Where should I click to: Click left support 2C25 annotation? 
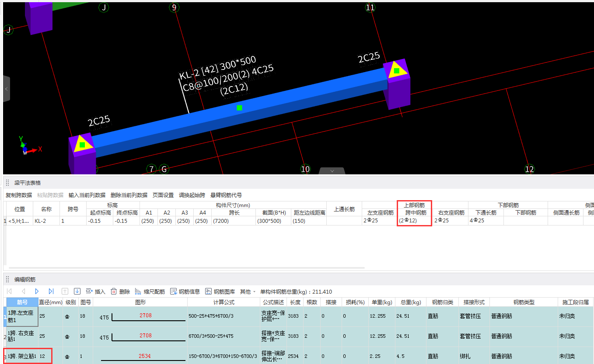[98, 121]
